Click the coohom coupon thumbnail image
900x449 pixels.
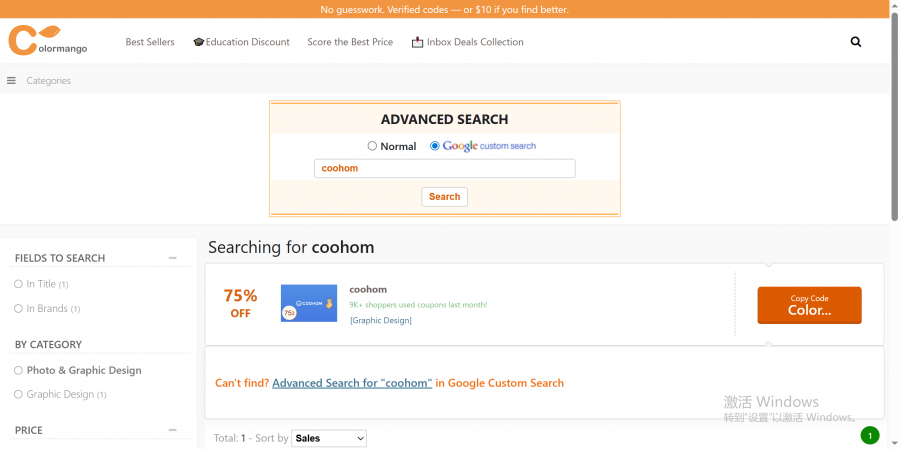coord(309,303)
